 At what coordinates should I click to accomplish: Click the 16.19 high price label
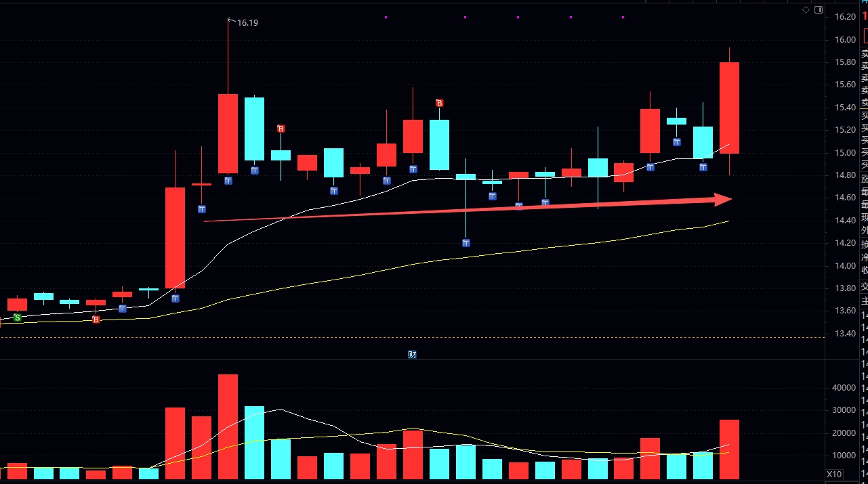point(247,22)
